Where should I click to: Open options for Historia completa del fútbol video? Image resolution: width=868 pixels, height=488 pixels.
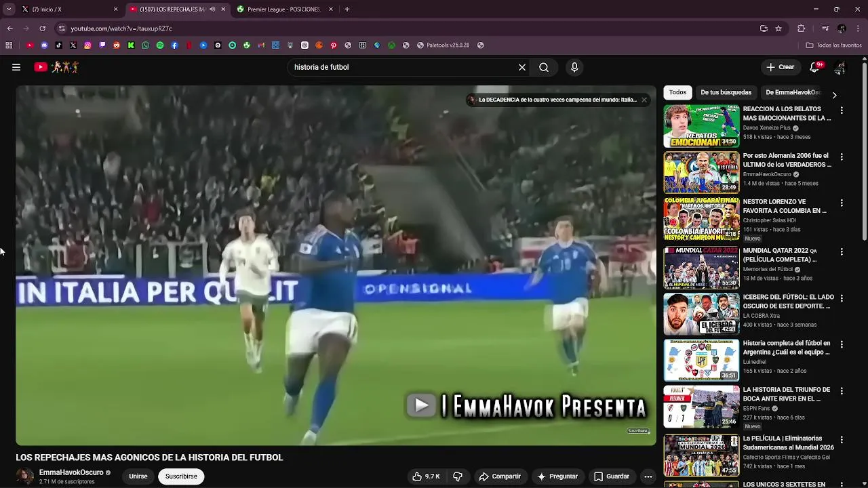pos(842,344)
